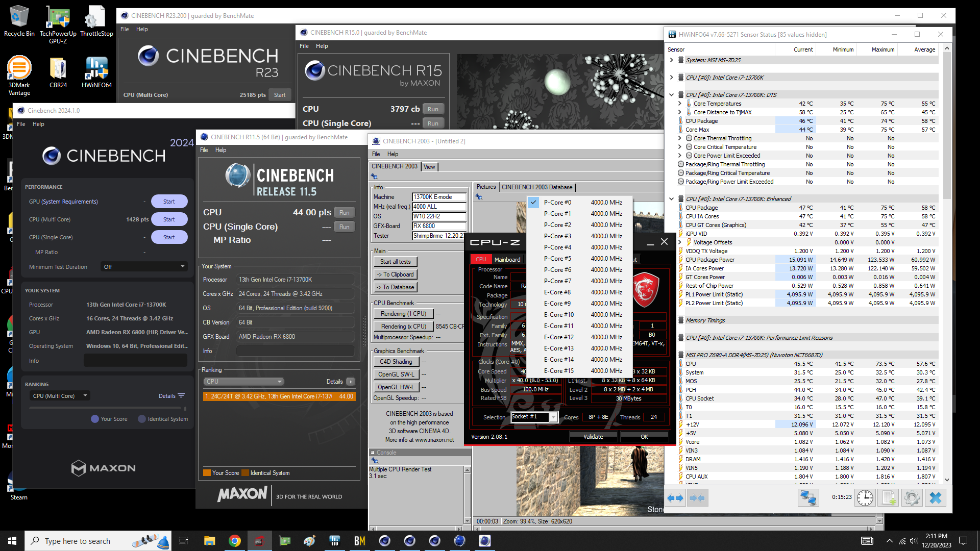
Task: Open HWiNFO settings gear icon
Action: pyautogui.click(x=912, y=498)
